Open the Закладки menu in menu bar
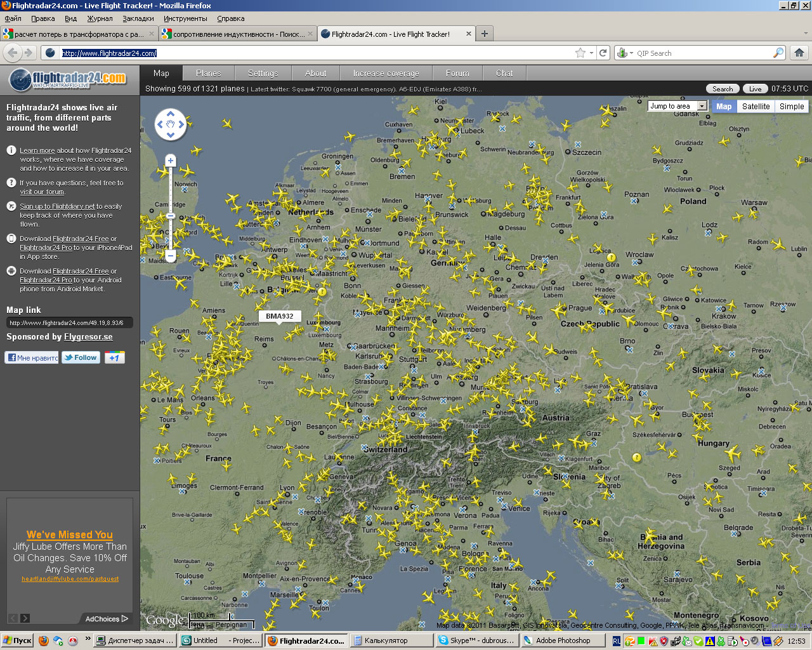Screen dimensions: 812x650 click(138, 18)
